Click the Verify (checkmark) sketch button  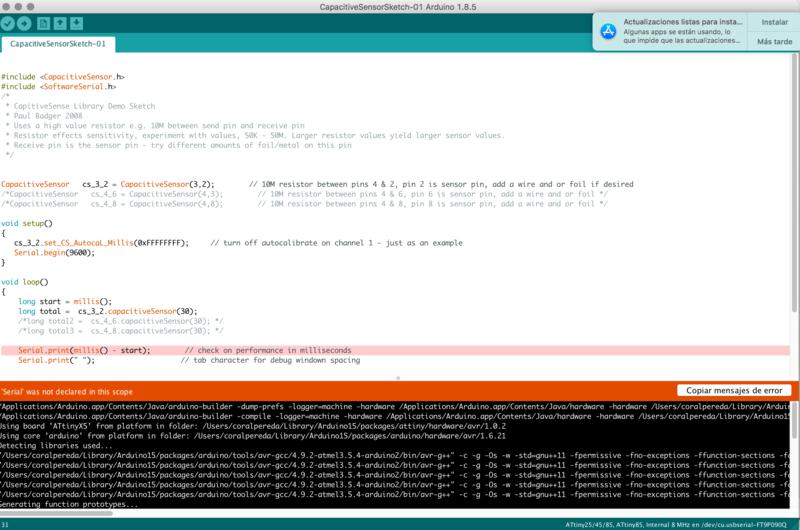point(8,23)
